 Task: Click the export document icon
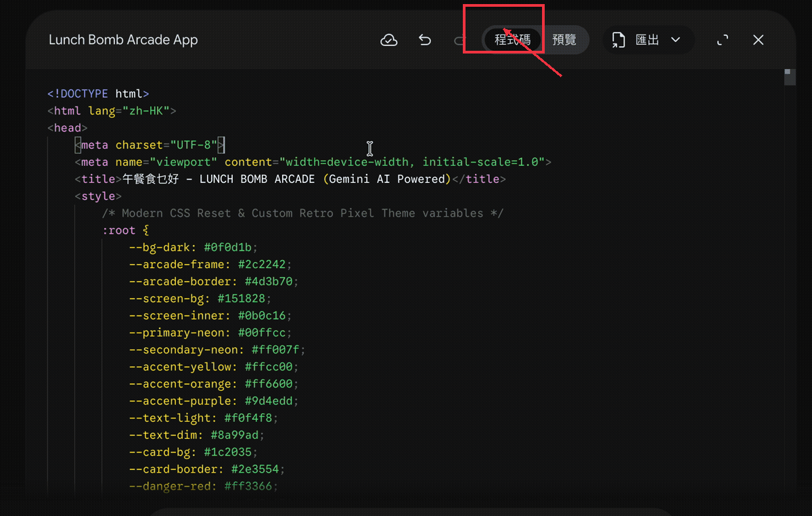pyautogui.click(x=618, y=40)
